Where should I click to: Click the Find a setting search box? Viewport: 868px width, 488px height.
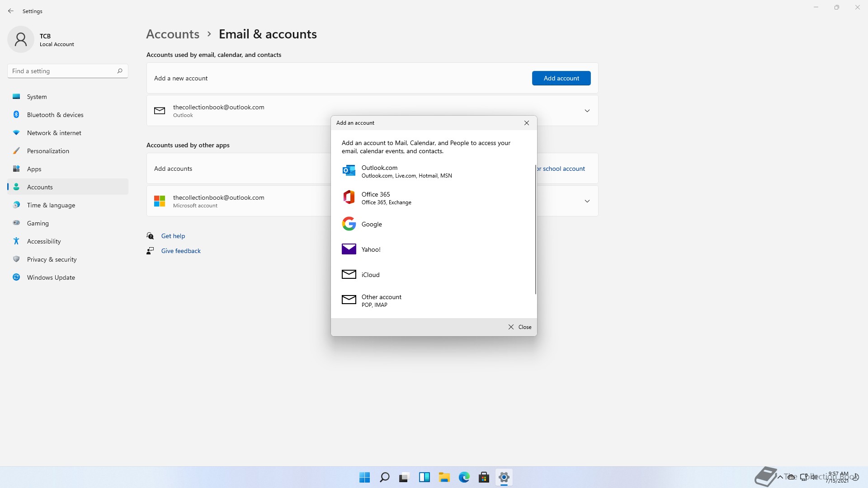click(x=63, y=71)
